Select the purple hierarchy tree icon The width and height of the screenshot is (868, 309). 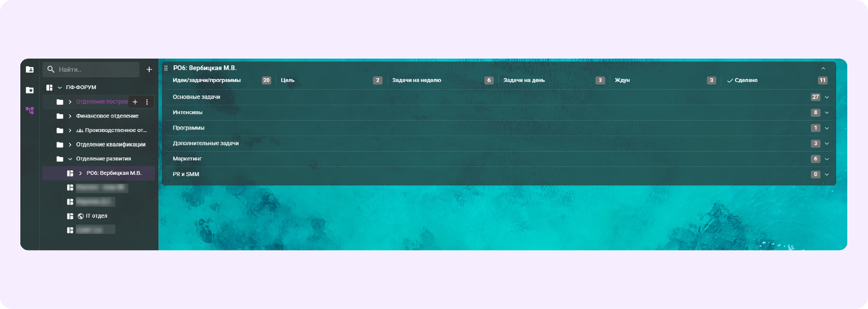tap(30, 110)
